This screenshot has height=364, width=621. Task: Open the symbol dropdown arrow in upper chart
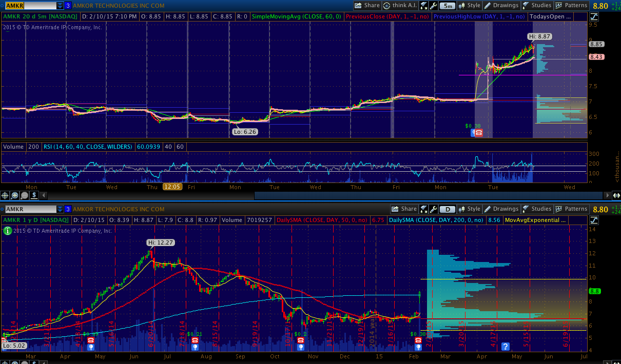[60, 6]
